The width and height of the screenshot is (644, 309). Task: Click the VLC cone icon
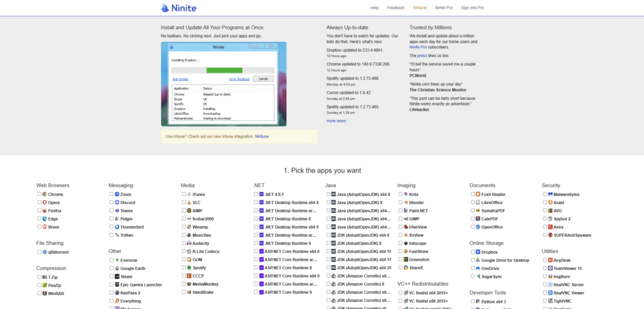click(189, 203)
